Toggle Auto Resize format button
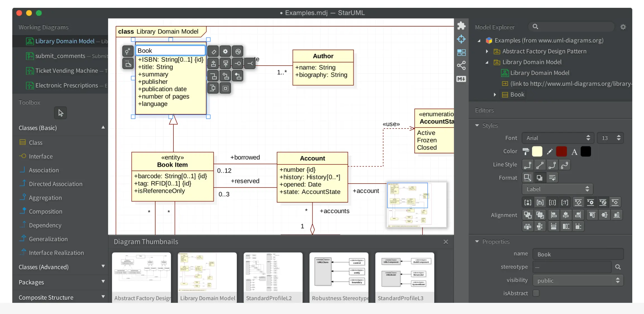The image size is (644, 314). click(528, 178)
